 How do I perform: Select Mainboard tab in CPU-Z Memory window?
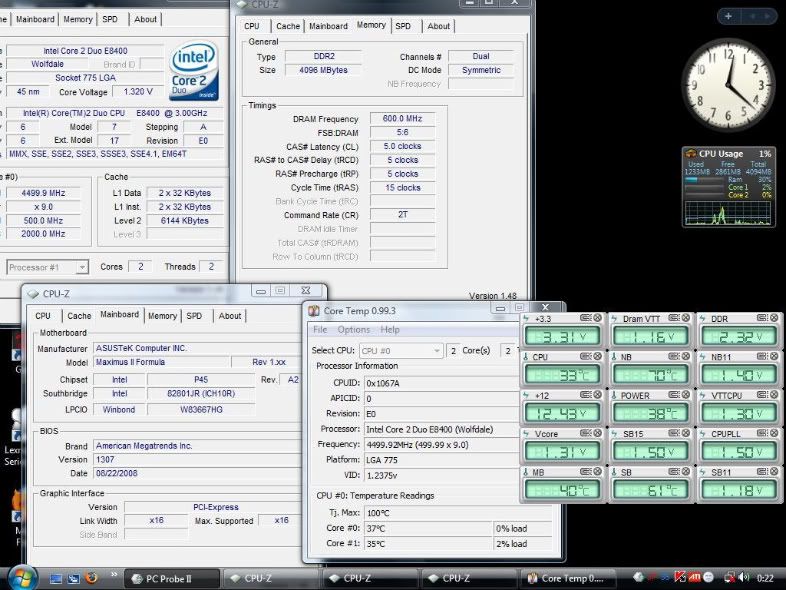pos(328,26)
